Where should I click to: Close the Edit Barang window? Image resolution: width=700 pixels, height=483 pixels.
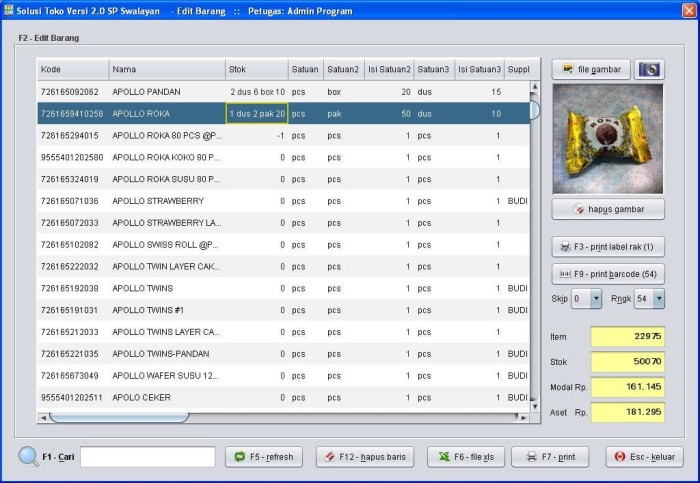tap(689, 10)
